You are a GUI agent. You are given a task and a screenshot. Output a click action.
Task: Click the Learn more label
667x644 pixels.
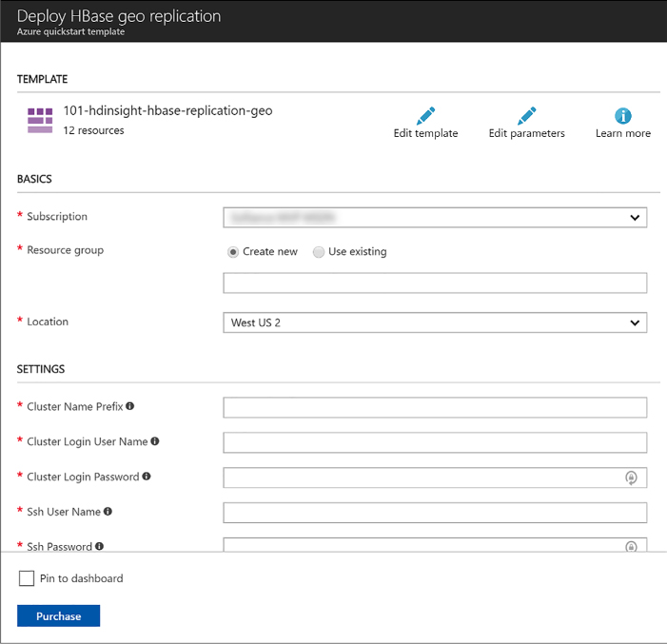tap(623, 133)
